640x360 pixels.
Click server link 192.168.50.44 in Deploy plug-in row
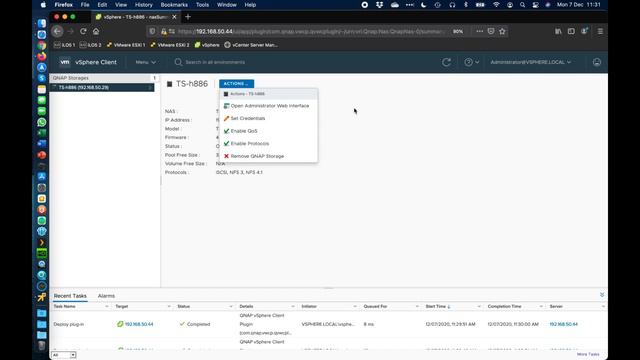click(x=563, y=324)
